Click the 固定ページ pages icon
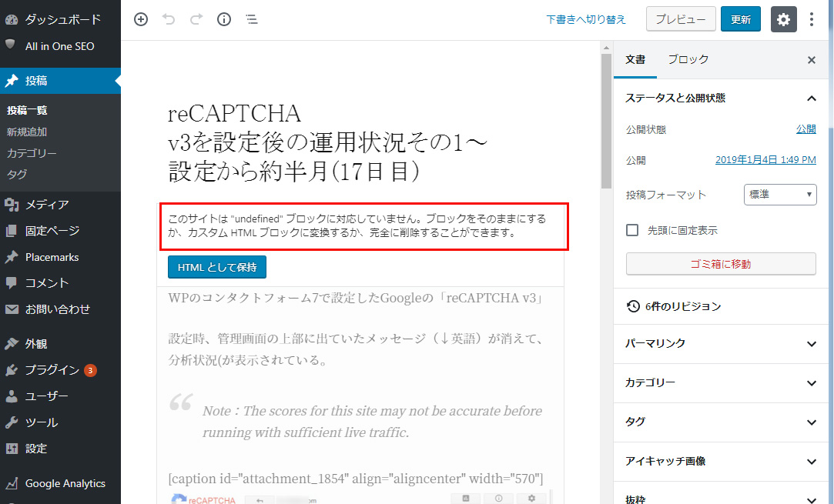Screen dimensions: 834x504 tap(12, 231)
